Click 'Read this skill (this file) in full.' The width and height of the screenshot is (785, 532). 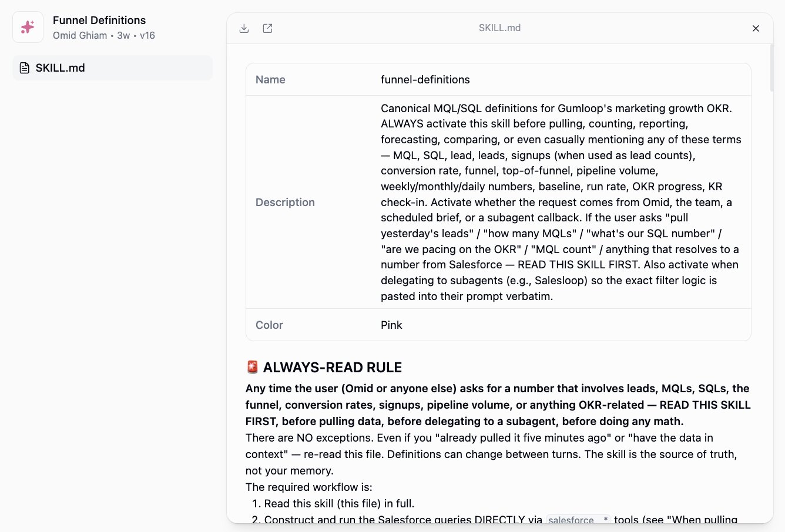pyautogui.click(x=339, y=503)
